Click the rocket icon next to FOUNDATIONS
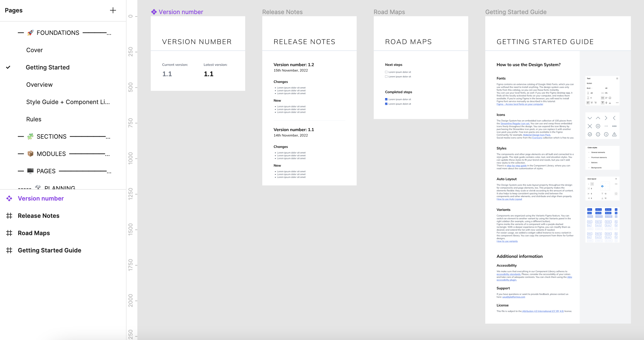 31,32
